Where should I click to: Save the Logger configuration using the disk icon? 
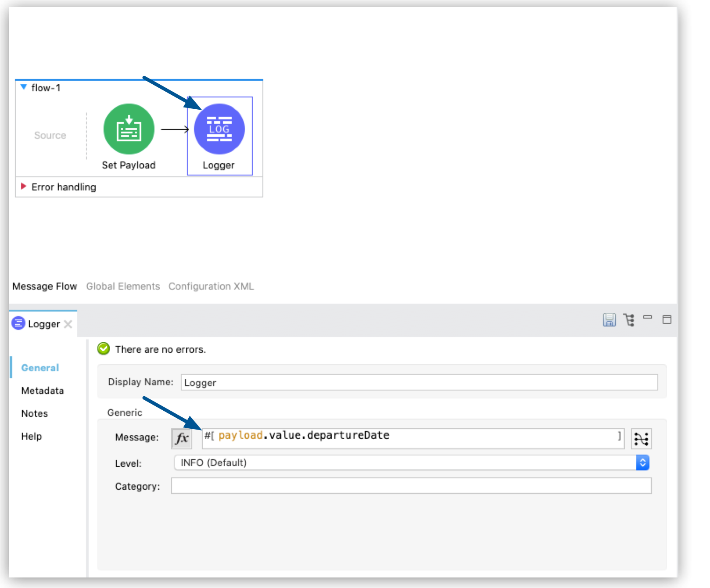(x=610, y=321)
